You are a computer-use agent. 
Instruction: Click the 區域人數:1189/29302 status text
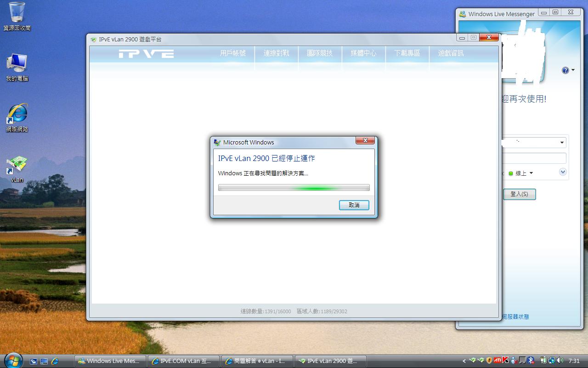pos(322,311)
